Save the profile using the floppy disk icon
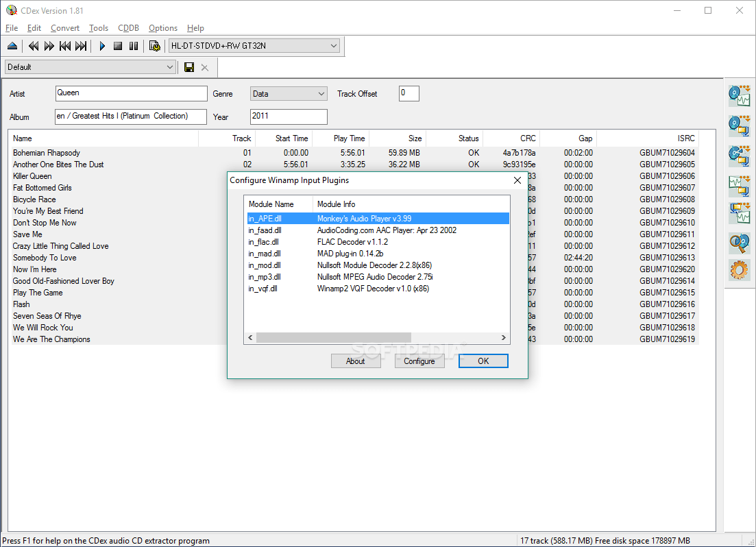This screenshot has height=547, width=756. [x=189, y=67]
